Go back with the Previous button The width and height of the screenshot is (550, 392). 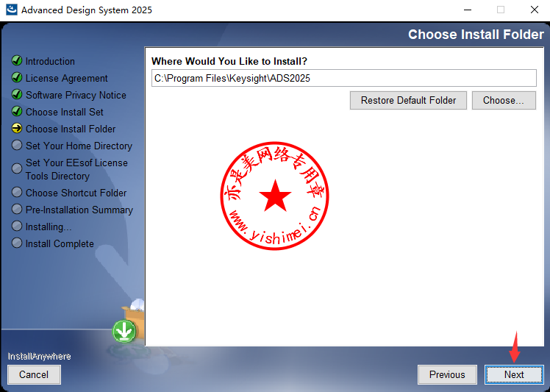pos(447,374)
